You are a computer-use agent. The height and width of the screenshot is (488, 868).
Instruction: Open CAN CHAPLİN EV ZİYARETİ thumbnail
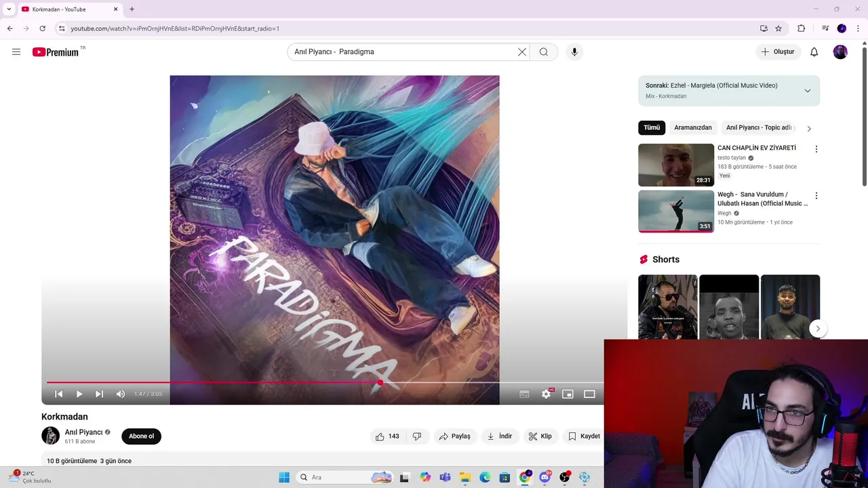(x=676, y=165)
